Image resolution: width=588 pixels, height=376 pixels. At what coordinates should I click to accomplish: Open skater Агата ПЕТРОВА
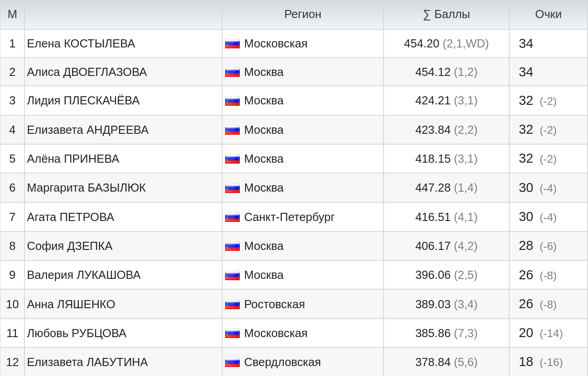(x=71, y=217)
